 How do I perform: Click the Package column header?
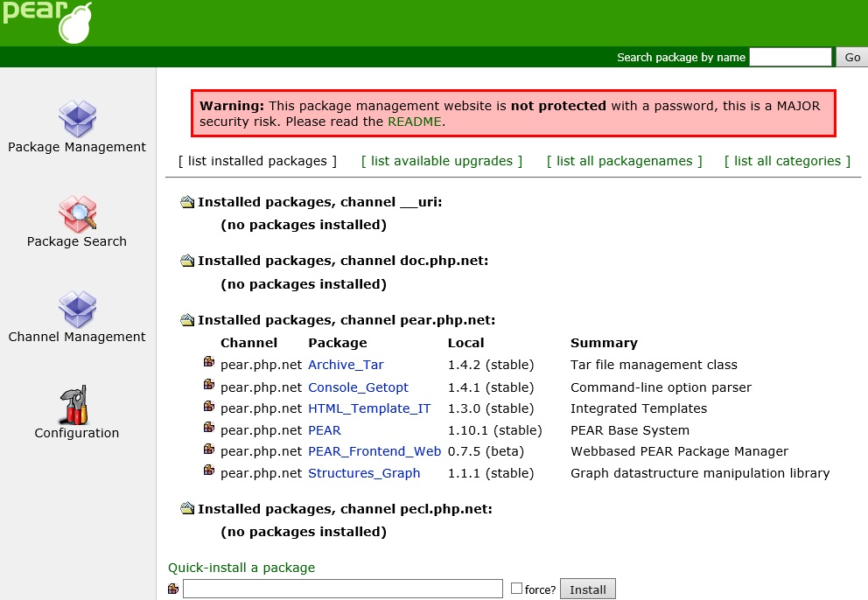pos(338,343)
